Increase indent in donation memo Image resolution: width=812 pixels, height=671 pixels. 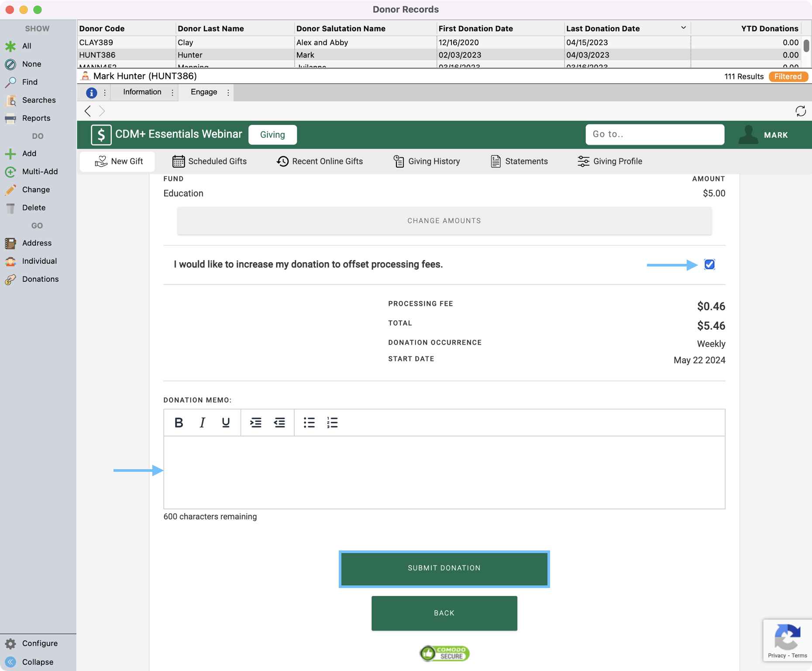click(255, 422)
